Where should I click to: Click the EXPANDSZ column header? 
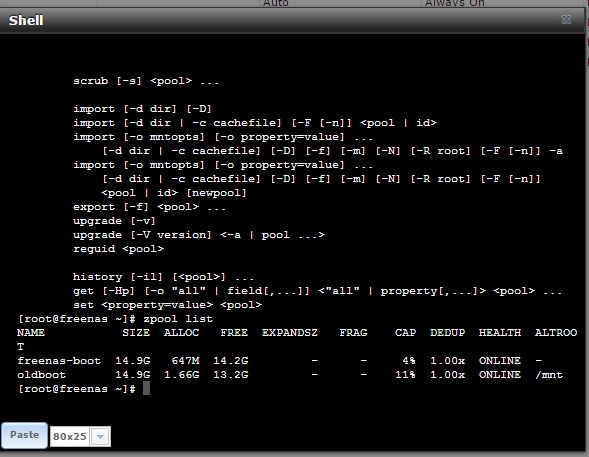[x=290, y=333]
